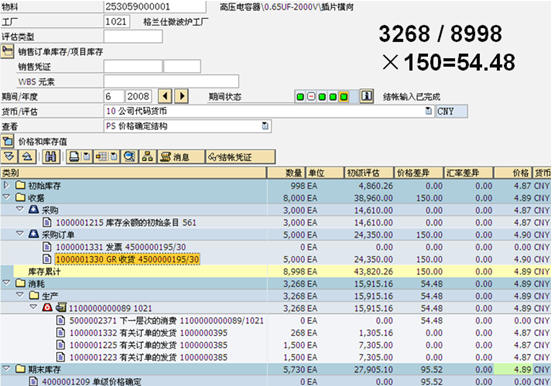The width and height of the screenshot is (552, 386).
Task: Click the magnifier detail view icon
Action: point(129,156)
